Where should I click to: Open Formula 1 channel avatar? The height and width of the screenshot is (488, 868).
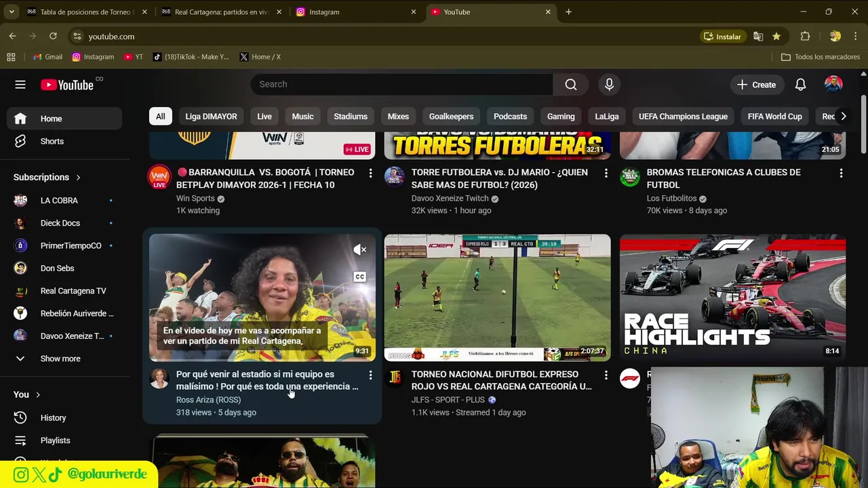(629, 378)
